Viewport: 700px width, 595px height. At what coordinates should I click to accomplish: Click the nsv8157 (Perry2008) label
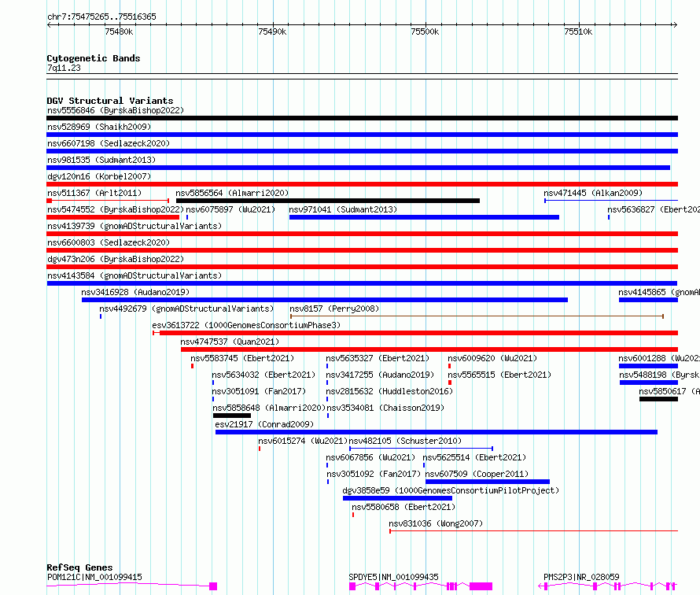pos(334,309)
